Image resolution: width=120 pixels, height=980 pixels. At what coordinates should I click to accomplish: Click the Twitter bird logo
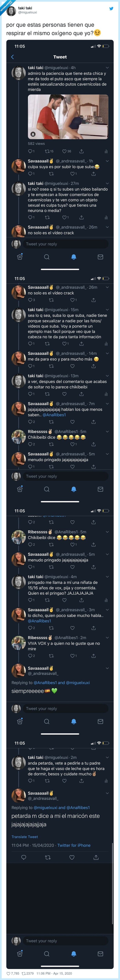(111, 8)
